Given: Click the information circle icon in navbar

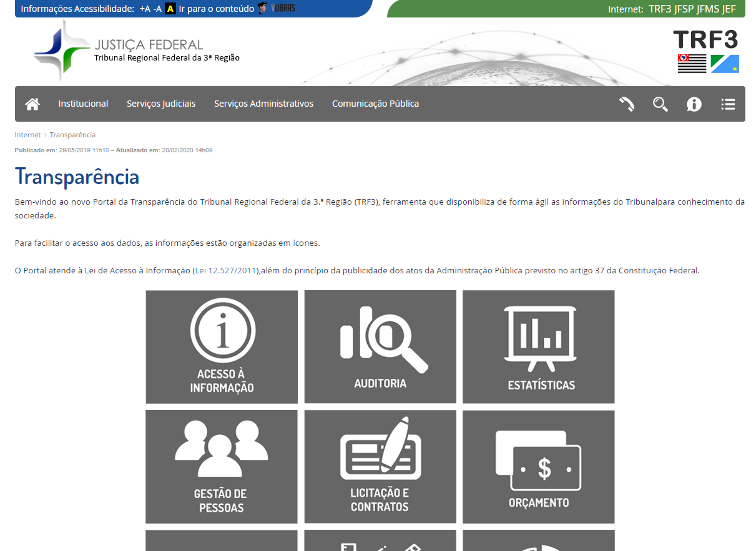Looking at the screenshot, I should 694,104.
